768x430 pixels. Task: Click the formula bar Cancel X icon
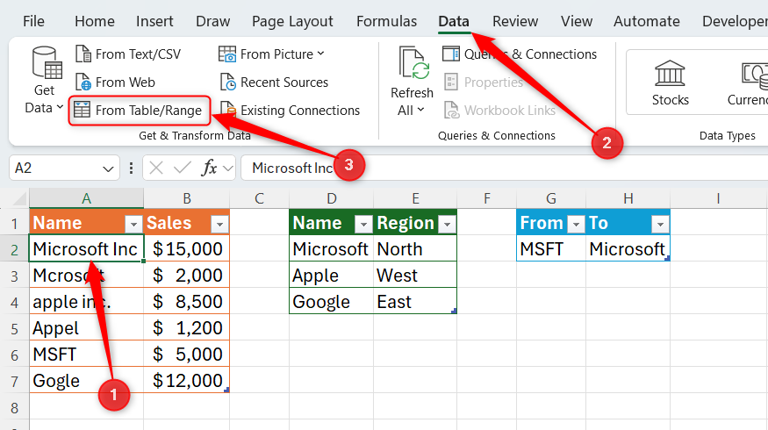coord(156,168)
